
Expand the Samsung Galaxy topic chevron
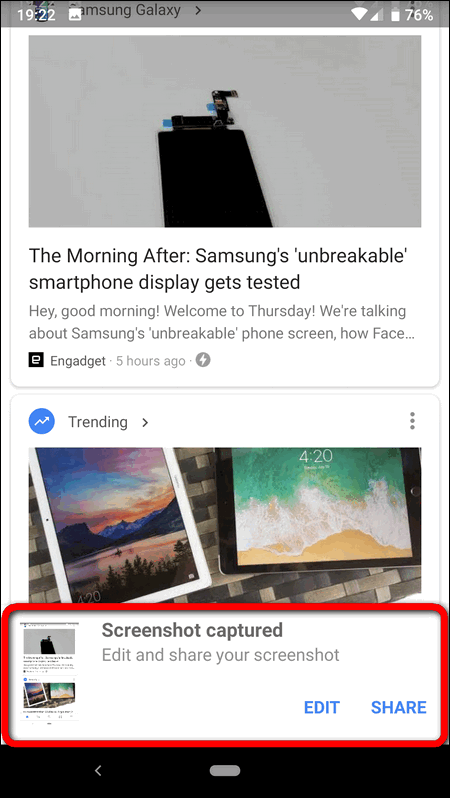click(x=198, y=10)
